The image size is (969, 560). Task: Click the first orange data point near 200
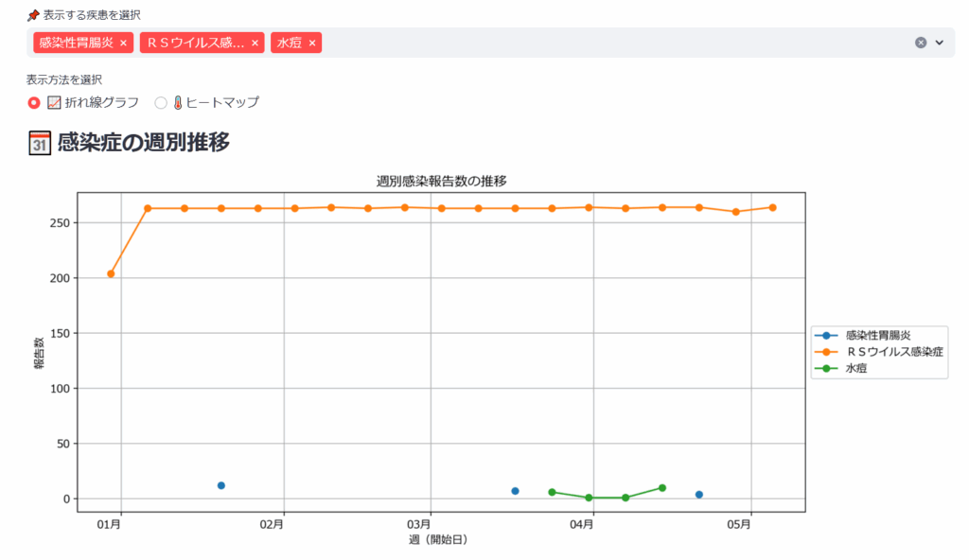click(111, 273)
